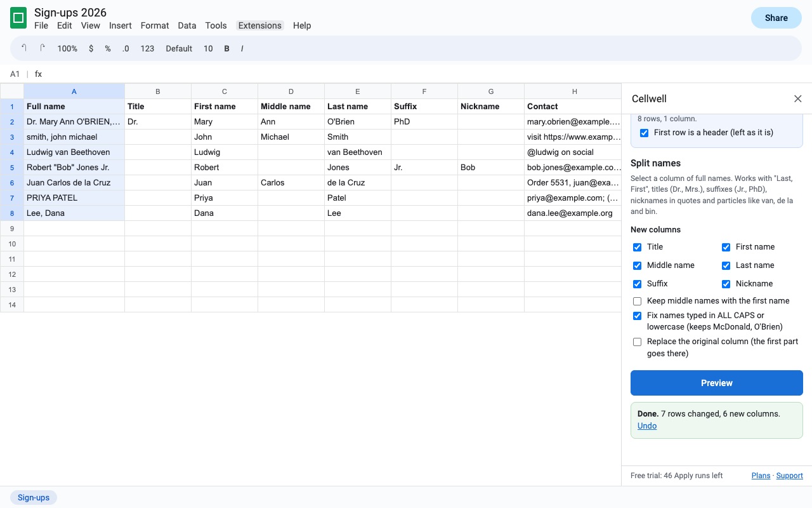Viewport: 812px width, 508px height.
Task: Toggle bold formatting with B
Action: pyautogui.click(x=226, y=48)
